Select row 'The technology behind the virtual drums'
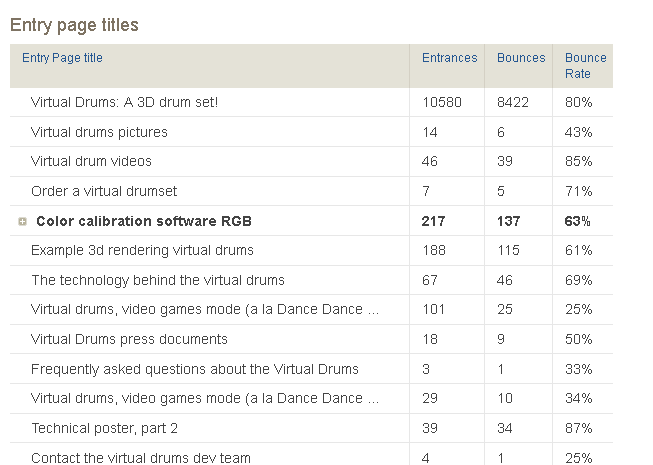This screenshot has height=465, width=653. (x=312, y=280)
